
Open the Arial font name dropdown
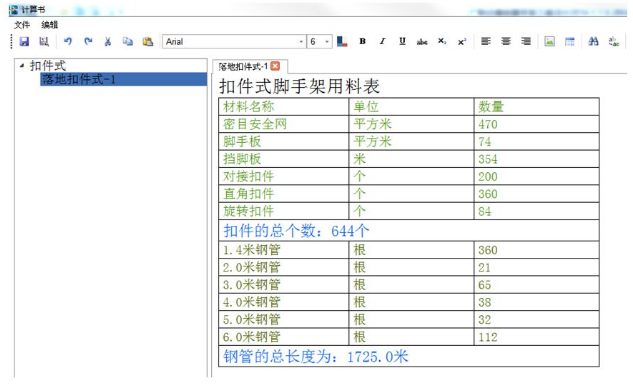point(301,42)
